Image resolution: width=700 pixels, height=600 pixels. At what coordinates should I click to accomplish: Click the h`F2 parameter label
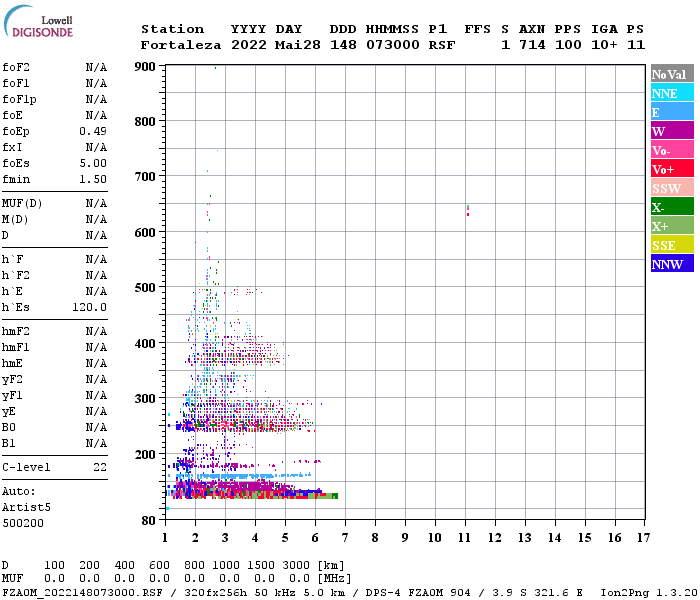point(16,275)
